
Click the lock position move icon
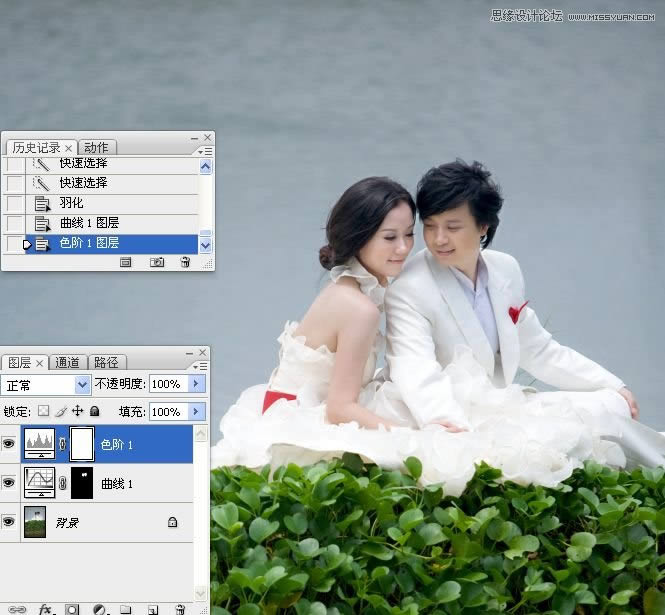pos(77,411)
